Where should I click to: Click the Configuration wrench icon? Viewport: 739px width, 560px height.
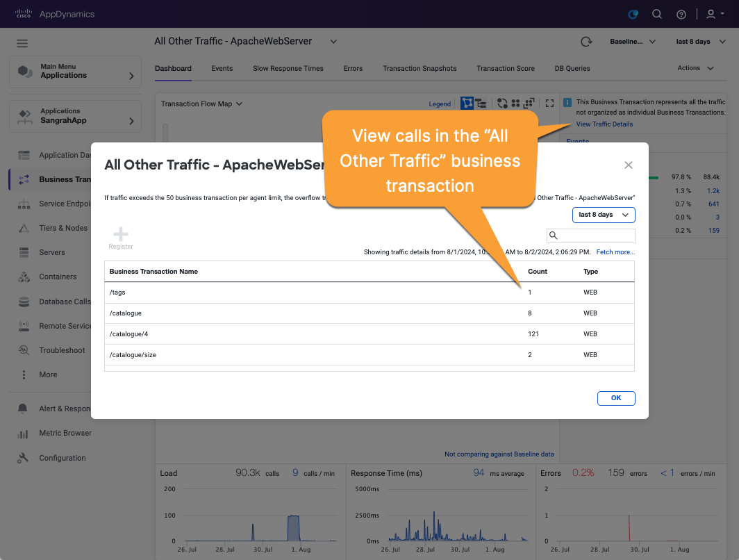pos(23,458)
